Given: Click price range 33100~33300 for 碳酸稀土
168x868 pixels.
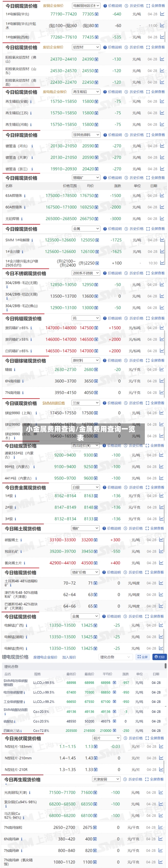Looking at the screenshot, I should click(x=62, y=540).
